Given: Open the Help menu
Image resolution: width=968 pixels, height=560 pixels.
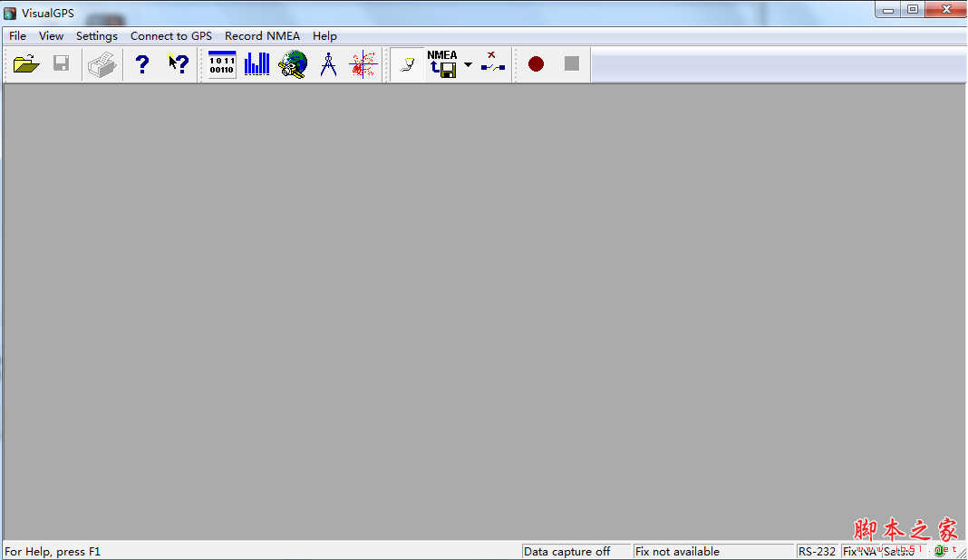Looking at the screenshot, I should click(x=324, y=36).
